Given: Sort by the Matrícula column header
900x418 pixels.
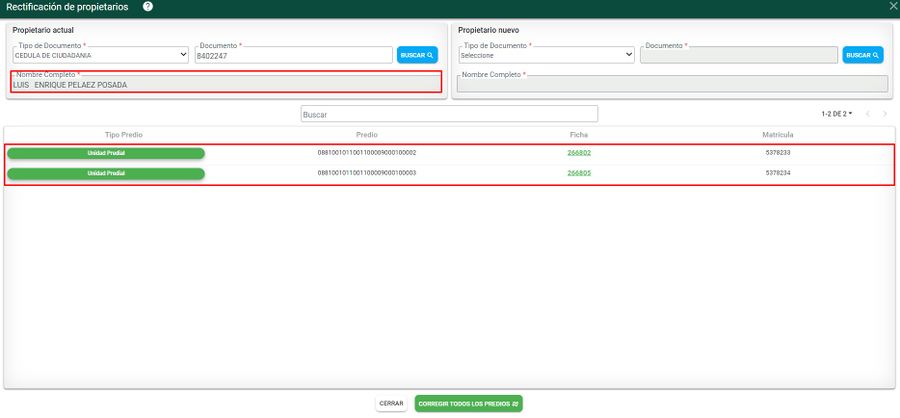Looking at the screenshot, I should [777, 134].
